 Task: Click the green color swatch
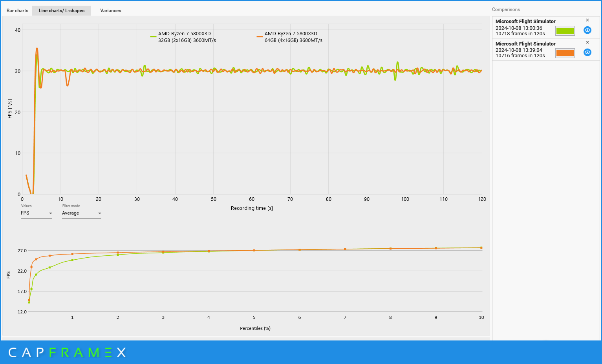565,31
